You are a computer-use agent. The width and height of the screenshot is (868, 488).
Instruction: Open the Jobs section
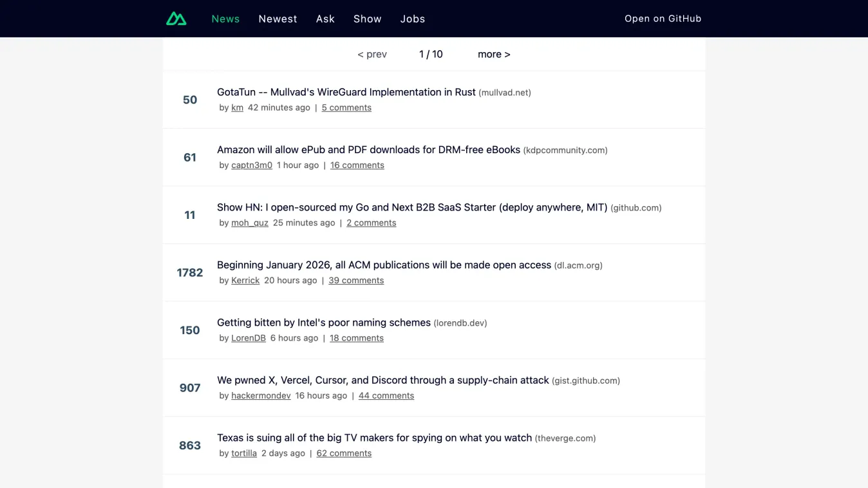tap(413, 19)
